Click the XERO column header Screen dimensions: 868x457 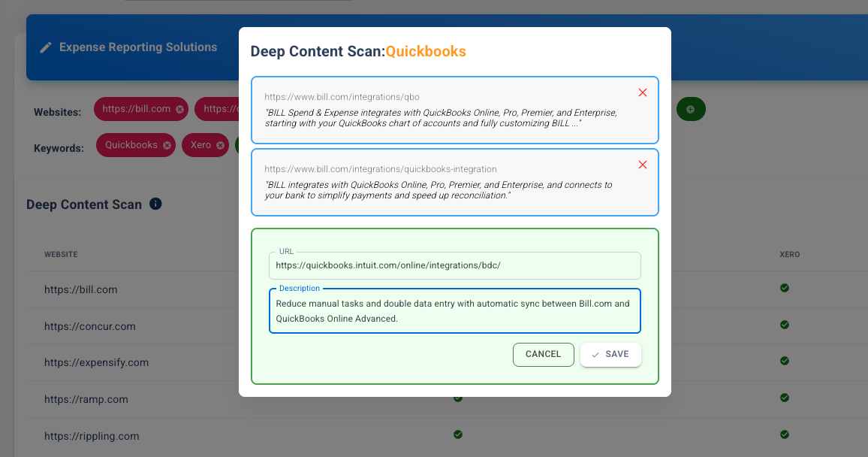pyautogui.click(x=789, y=254)
